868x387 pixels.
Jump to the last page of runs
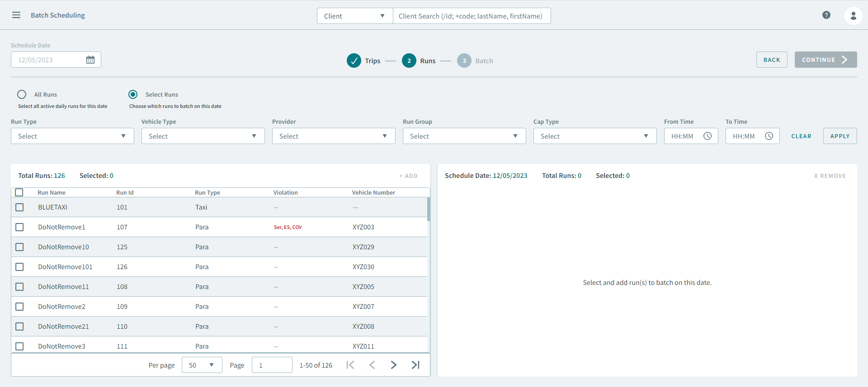coord(415,365)
